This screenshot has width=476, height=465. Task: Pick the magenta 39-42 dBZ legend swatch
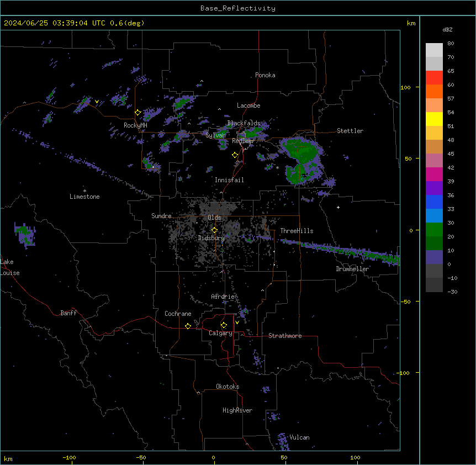click(x=434, y=174)
